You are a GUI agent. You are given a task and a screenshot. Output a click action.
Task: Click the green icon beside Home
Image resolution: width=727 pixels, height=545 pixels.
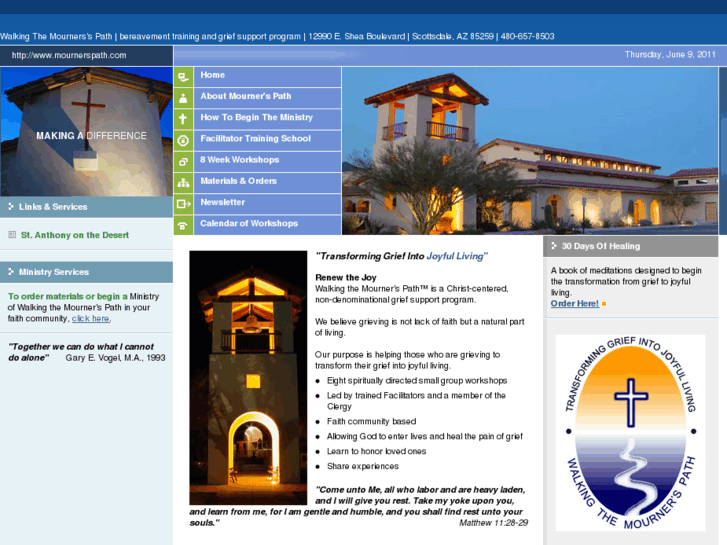tap(184, 77)
